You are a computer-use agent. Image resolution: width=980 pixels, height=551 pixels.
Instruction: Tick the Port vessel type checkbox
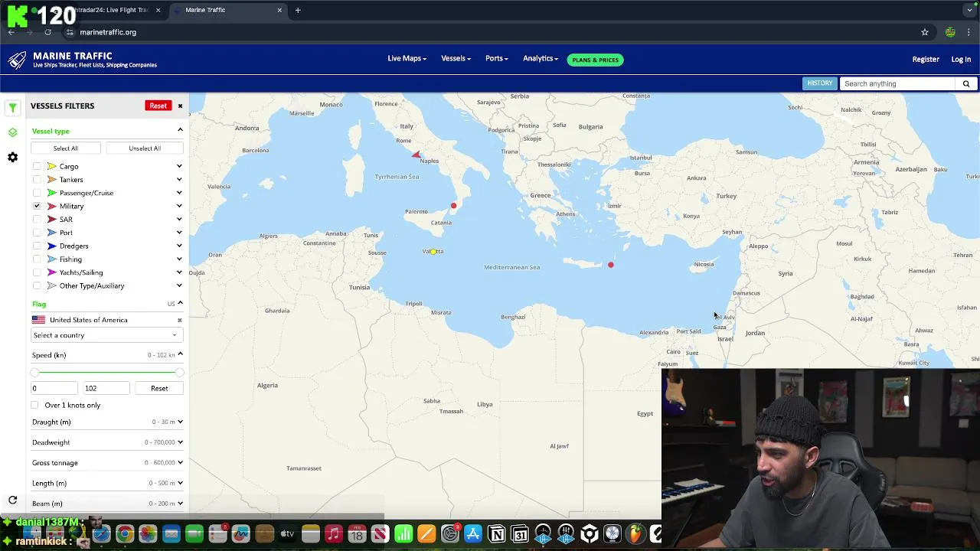(37, 233)
